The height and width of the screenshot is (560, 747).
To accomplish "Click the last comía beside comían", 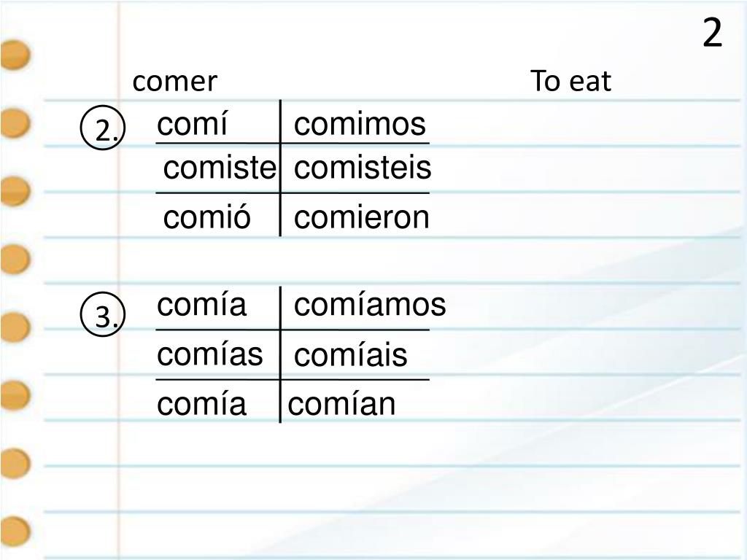I will (x=201, y=404).
